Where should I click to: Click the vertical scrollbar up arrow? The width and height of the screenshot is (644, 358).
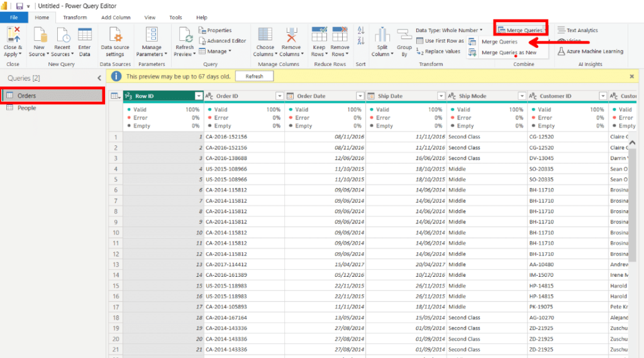coord(633,142)
